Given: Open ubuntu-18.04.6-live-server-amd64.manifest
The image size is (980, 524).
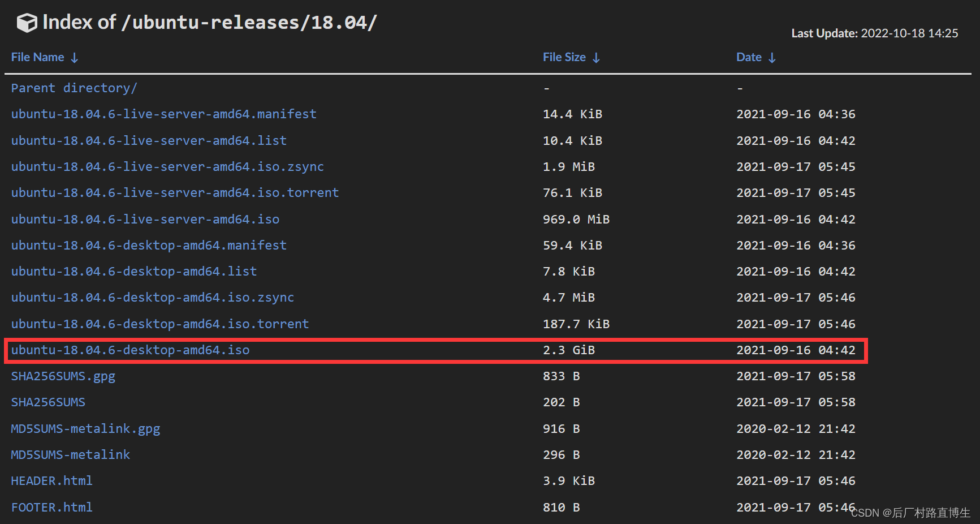Looking at the screenshot, I should 163,114.
